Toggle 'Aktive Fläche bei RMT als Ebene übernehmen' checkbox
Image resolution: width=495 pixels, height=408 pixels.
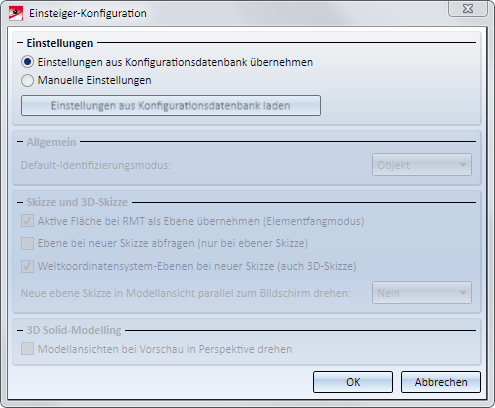[27, 221]
